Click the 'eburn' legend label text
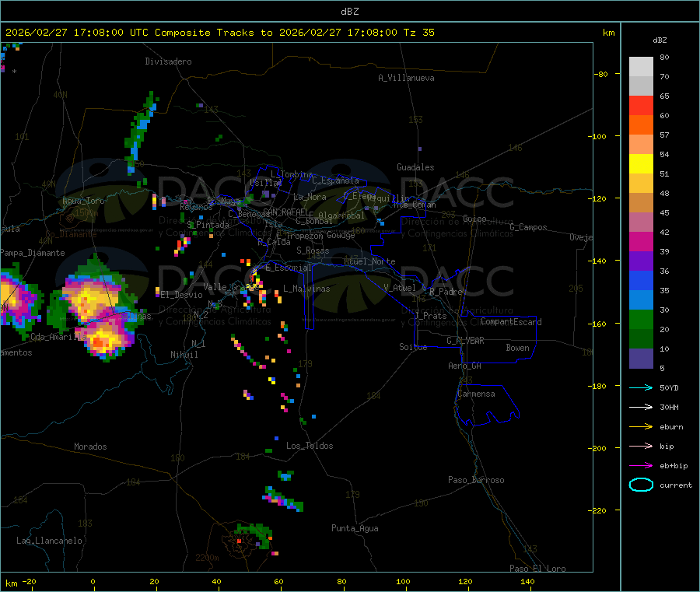This screenshot has width=700, height=592. point(671,427)
